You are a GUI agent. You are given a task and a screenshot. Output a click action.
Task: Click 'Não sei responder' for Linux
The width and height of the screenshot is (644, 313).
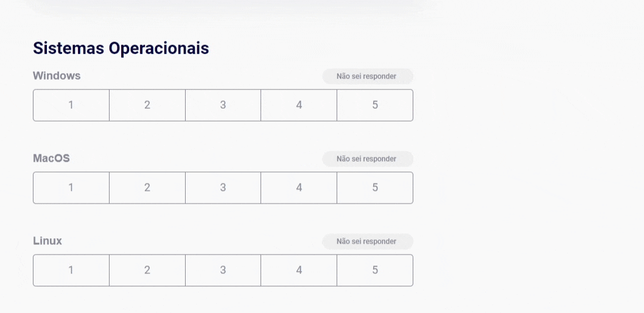[x=367, y=242]
